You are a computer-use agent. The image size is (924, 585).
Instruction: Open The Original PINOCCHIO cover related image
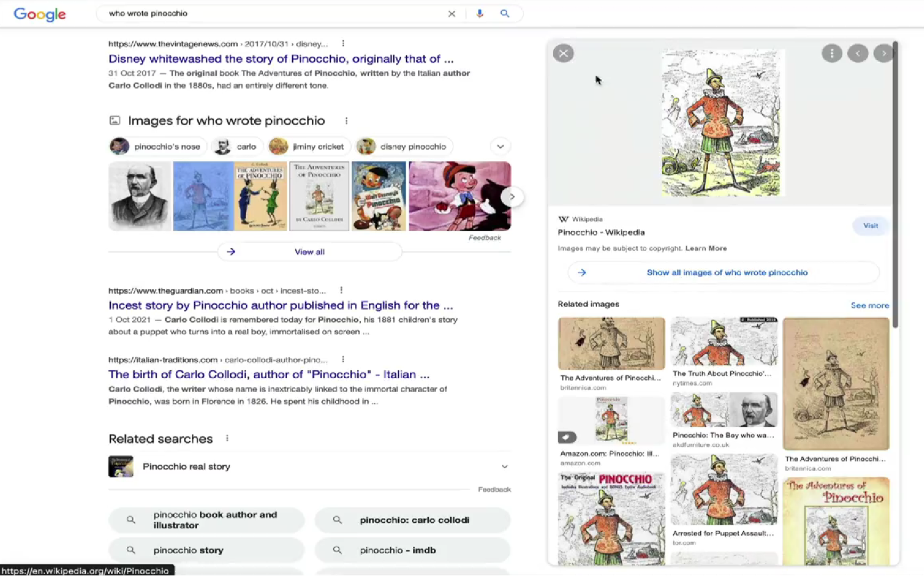pos(611,519)
